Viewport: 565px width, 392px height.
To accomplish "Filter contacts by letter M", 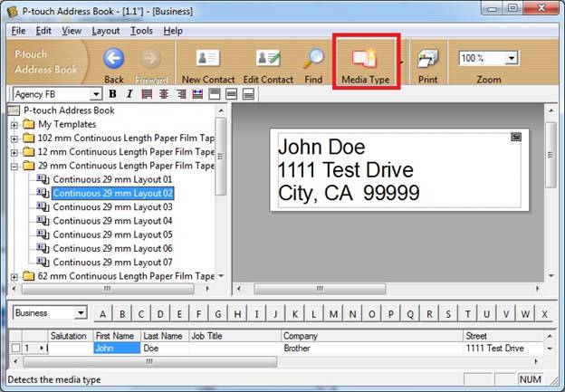I will click(334, 314).
